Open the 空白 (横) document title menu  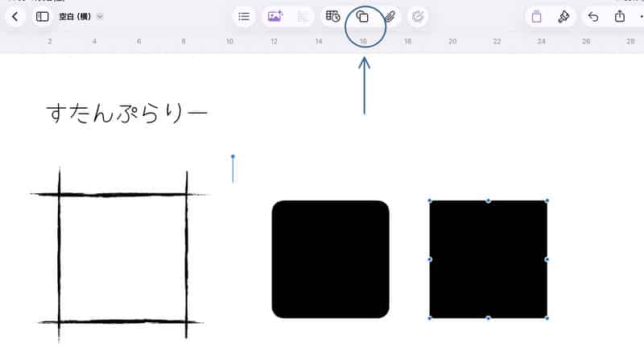point(80,17)
